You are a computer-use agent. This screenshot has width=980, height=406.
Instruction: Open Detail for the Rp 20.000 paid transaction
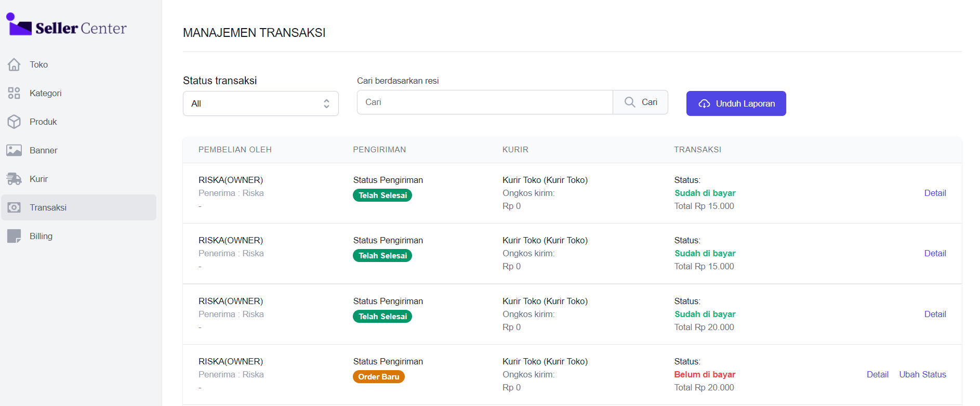pyautogui.click(x=935, y=314)
